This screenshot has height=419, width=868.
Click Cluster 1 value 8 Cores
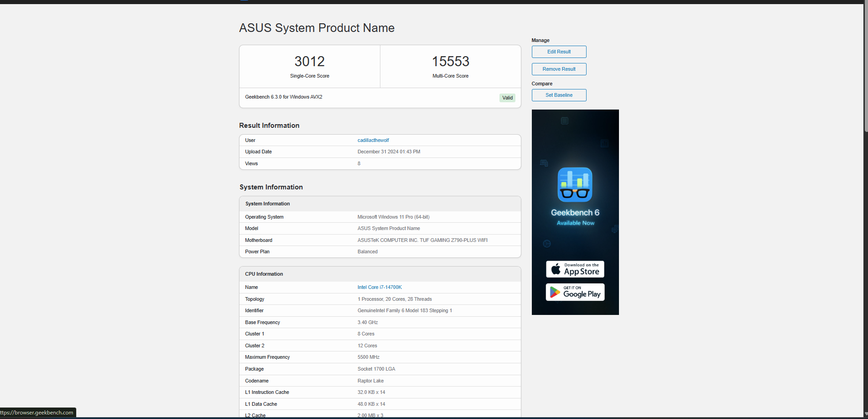pyautogui.click(x=366, y=334)
